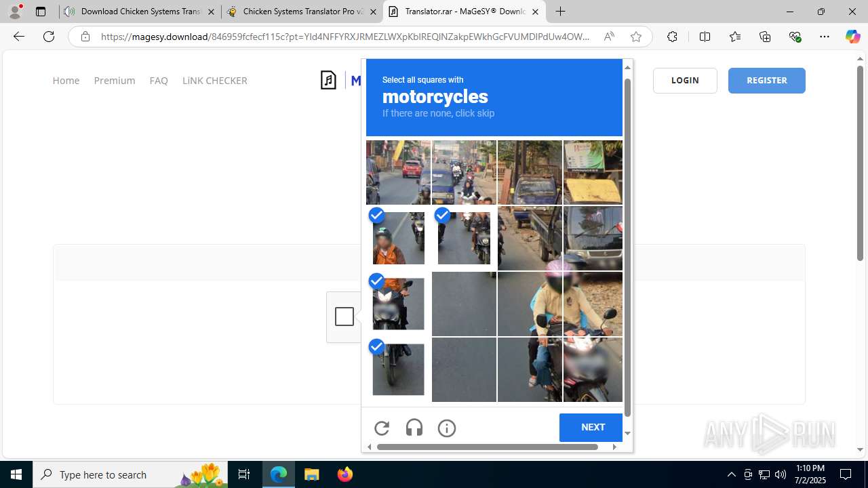Open the notifications center
Image resolution: width=868 pixels, height=488 pixels.
point(846,474)
